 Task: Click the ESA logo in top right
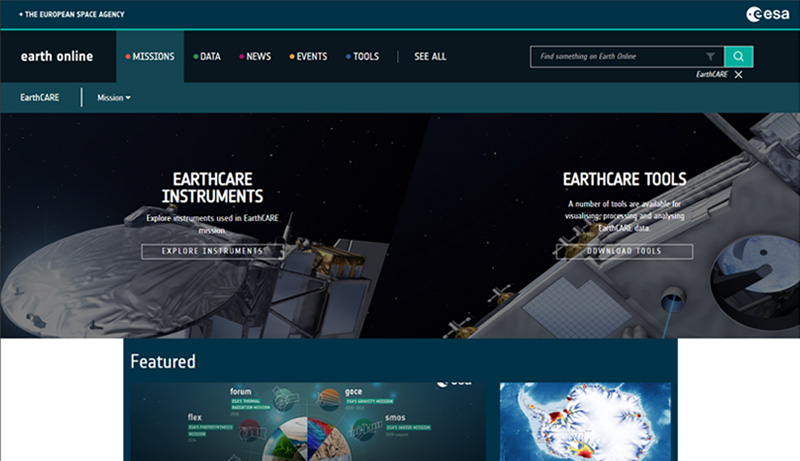(767, 14)
